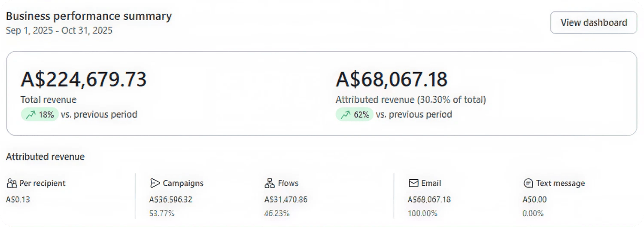
Task: Click the Business performance summary heading
Action: pyautogui.click(x=89, y=16)
